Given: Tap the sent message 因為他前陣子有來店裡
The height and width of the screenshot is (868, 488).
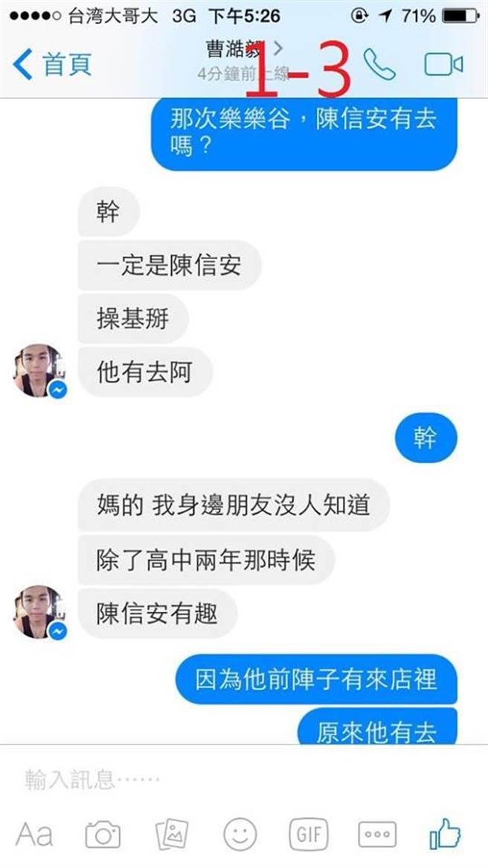Looking at the screenshot, I should 316,679.
